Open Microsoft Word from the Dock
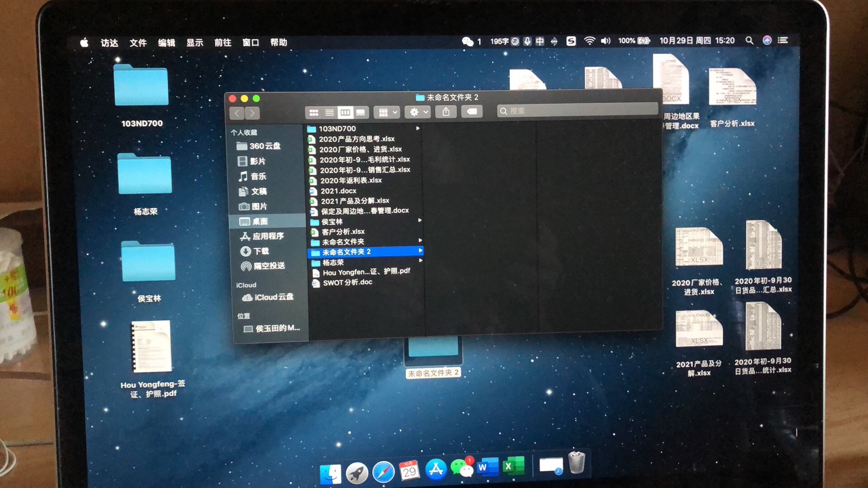This screenshot has width=868, height=488. tap(487, 467)
